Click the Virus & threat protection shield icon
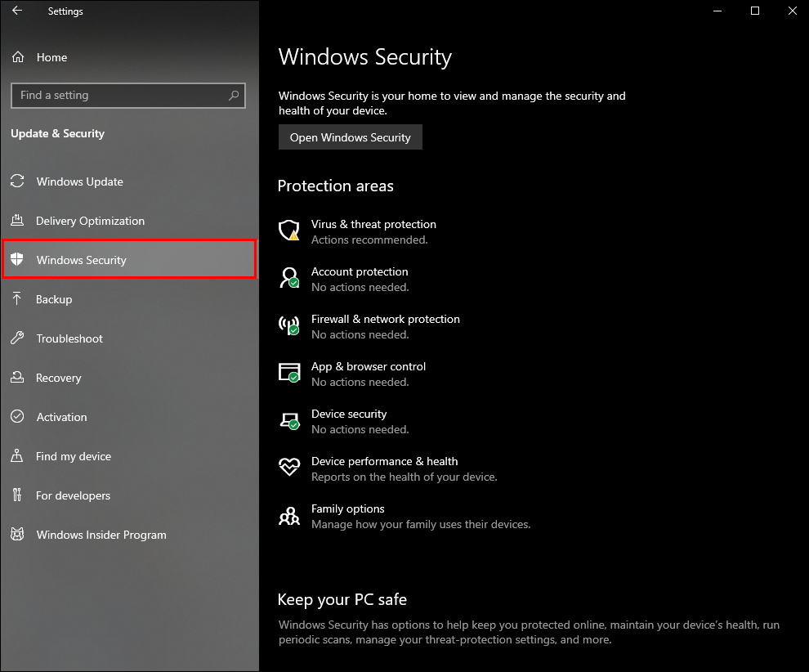The width and height of the screenshot is (809, 672). pos(289,231)
